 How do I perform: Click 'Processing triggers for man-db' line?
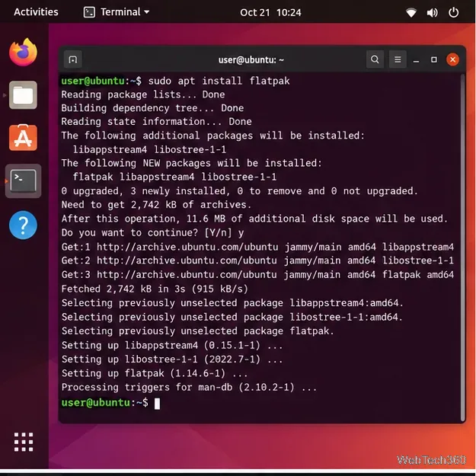tap(189, 388)
